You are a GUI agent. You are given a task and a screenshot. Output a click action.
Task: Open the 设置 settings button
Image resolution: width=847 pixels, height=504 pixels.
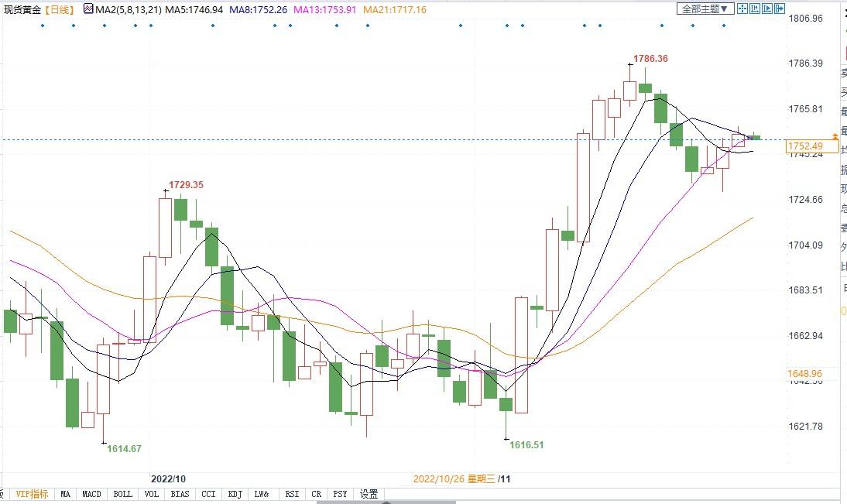coord(369,494)
